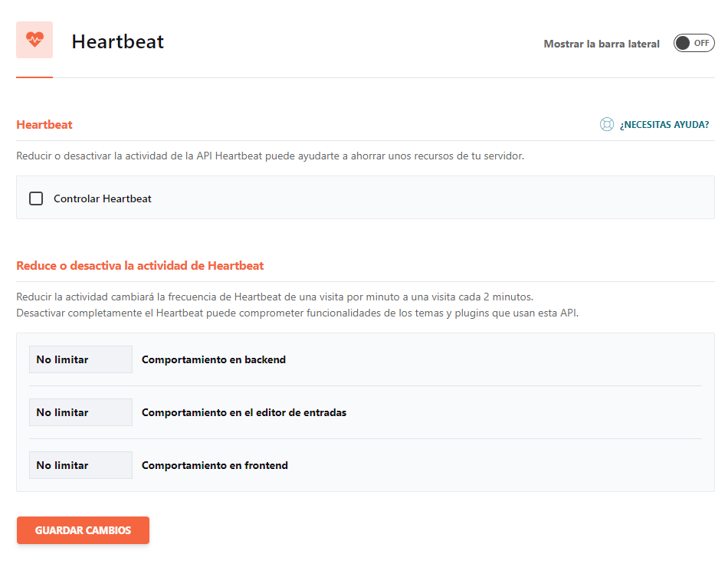Click the orange Heartbeat section heading

(44, 124)
